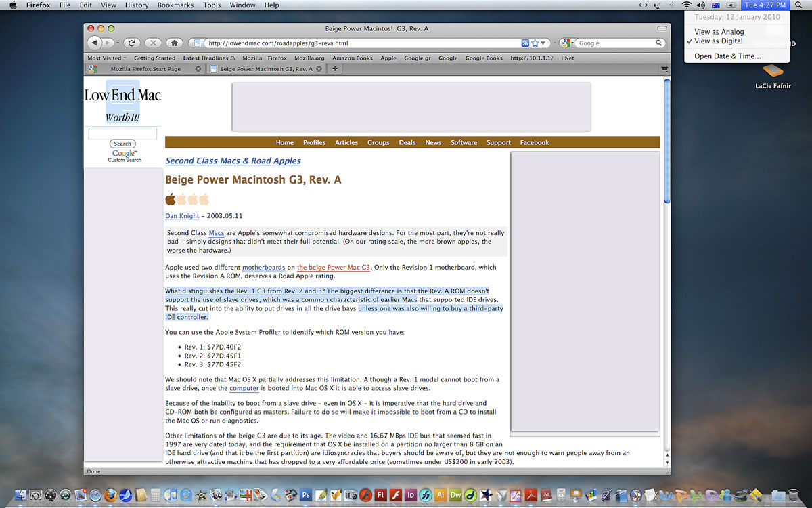
Task: Click the List all tabs button
Action: [x=664, y=68]
